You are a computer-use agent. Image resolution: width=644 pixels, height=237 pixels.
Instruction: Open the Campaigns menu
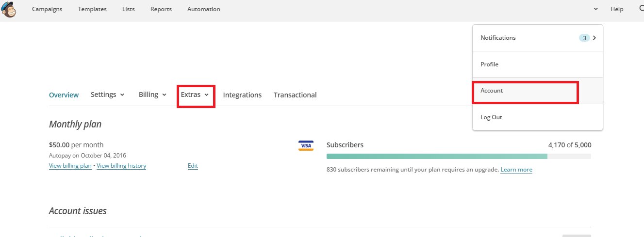tap(47, 9)
